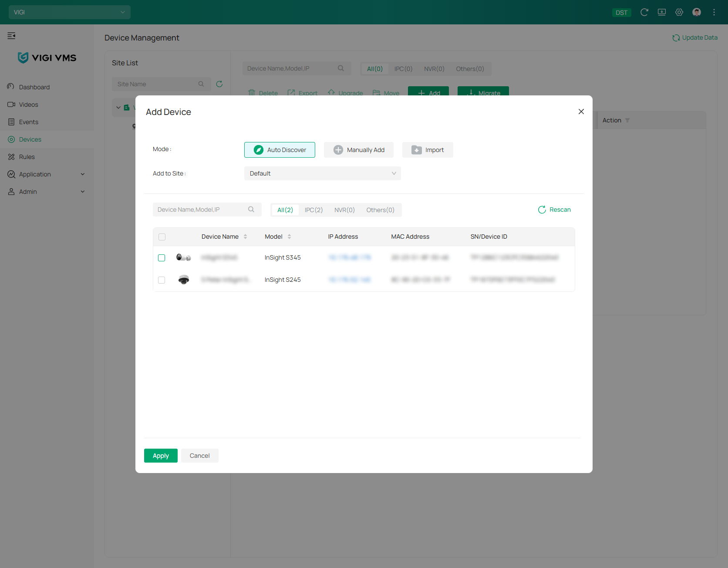
Task: Select Manually Add mode
Action: click(359, 150)
